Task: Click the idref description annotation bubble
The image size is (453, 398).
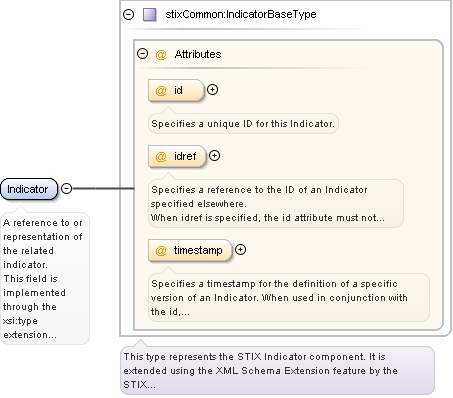Action: click(x=276, y=204)
